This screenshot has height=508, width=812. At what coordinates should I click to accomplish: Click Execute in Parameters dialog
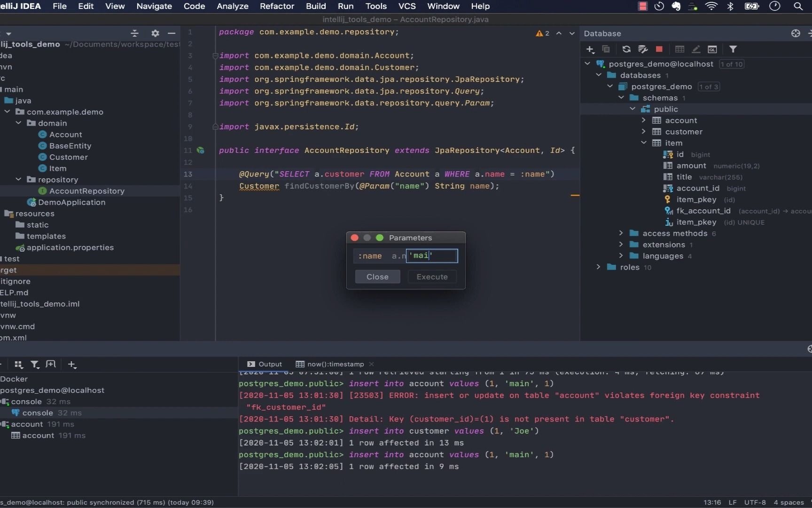click(x=432, y=277)
